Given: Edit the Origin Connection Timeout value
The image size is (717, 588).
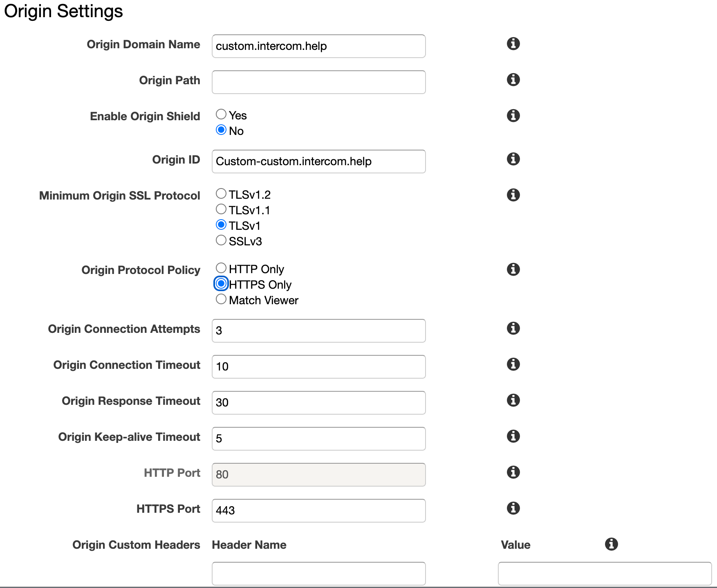Looking at the screenshot, I should [x=318, y=367].
